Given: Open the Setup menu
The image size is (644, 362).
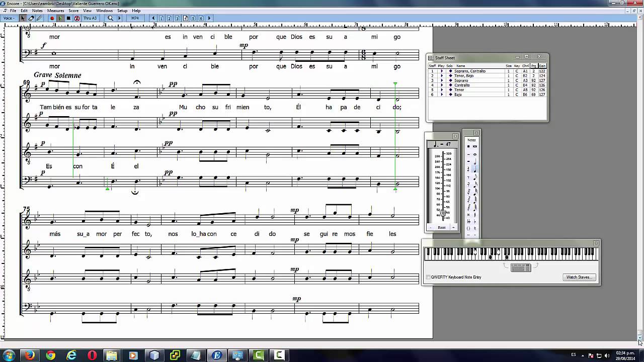Looking at the screenshot, I should tap(122, 11).
